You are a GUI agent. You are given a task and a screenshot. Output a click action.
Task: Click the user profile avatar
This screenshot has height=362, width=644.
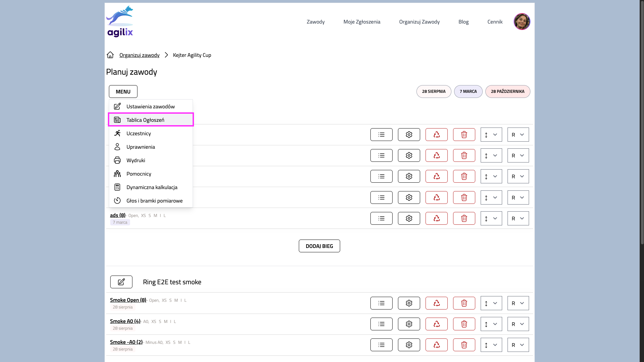(521, 22)
